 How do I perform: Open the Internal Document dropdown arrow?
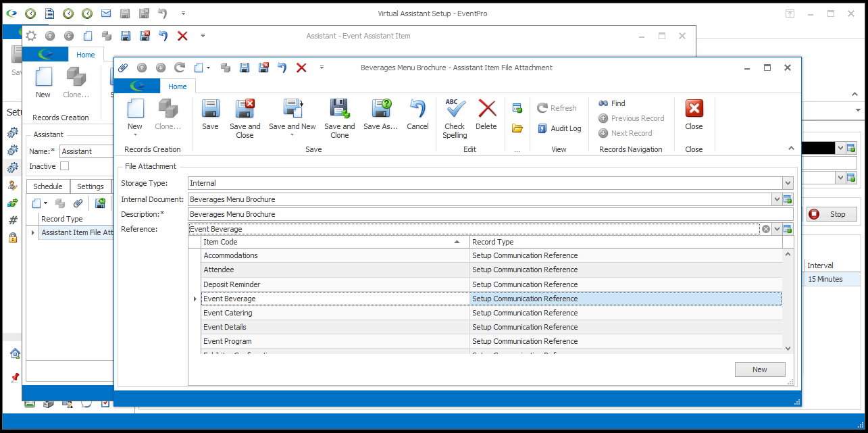click(776, 199)
